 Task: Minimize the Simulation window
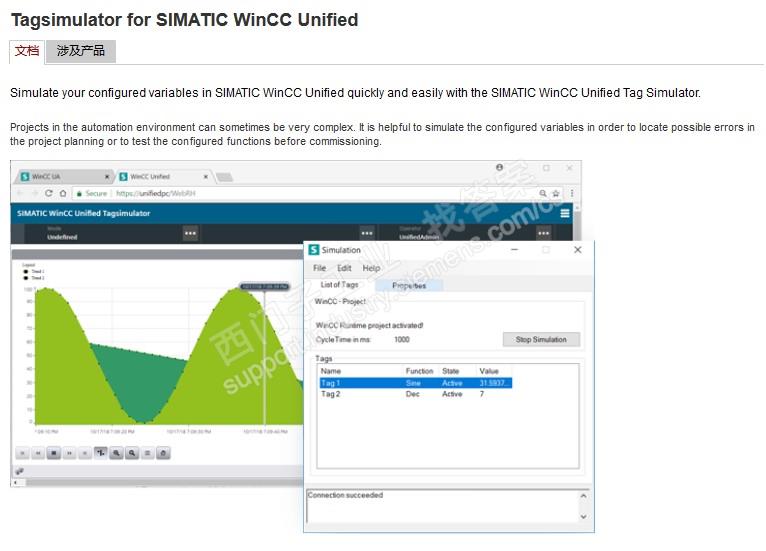[x=514, y=250]
